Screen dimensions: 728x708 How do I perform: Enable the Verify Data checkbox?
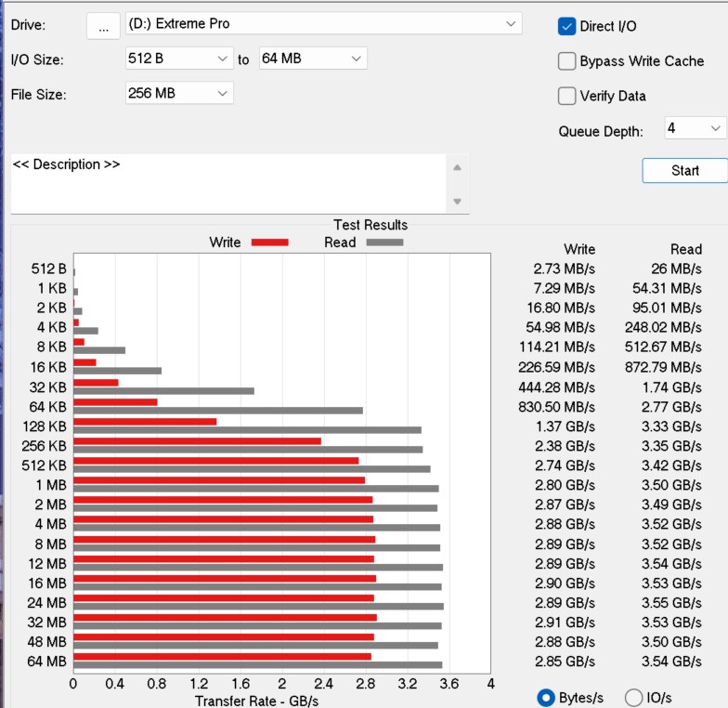click(567, 96)
